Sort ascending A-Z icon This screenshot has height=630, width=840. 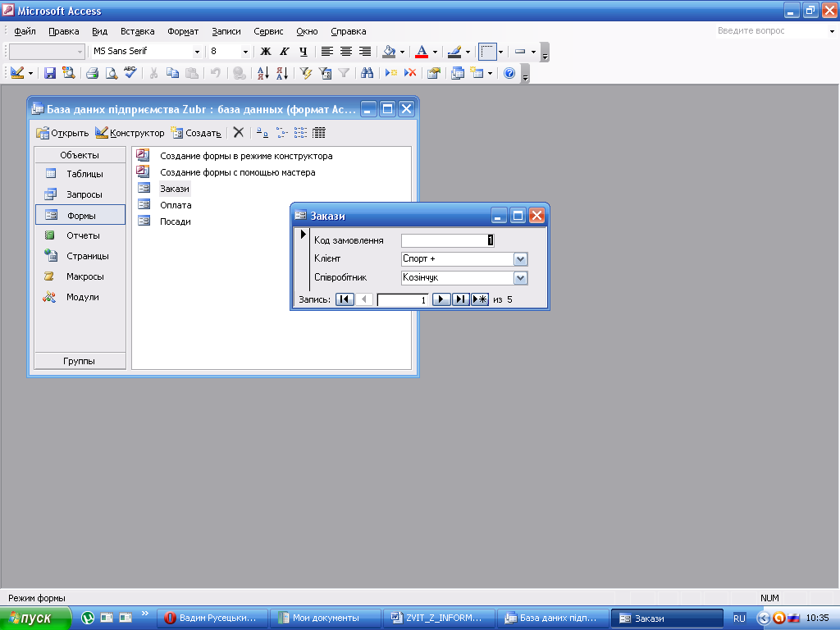point(263,73)
